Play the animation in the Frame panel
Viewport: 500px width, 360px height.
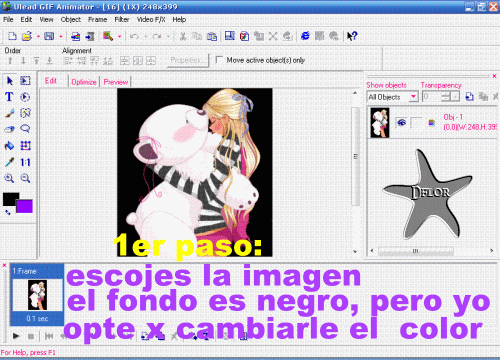pos(16,336)
